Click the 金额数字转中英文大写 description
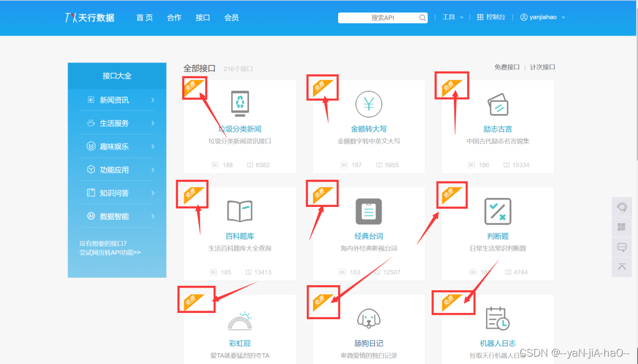 pyautogui.click(x=369, y=141)
